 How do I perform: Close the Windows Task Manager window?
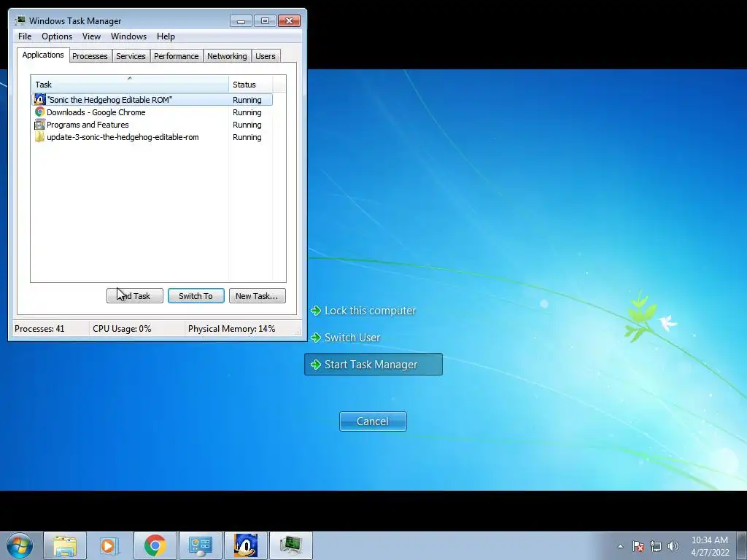(x=289, y=21)
